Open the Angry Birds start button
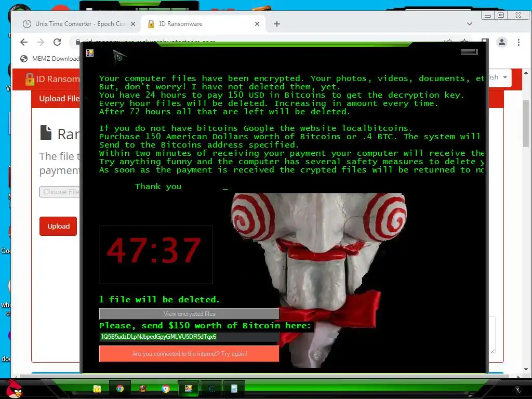This screenshot has height=399, width=532. (x=14, y=389)
